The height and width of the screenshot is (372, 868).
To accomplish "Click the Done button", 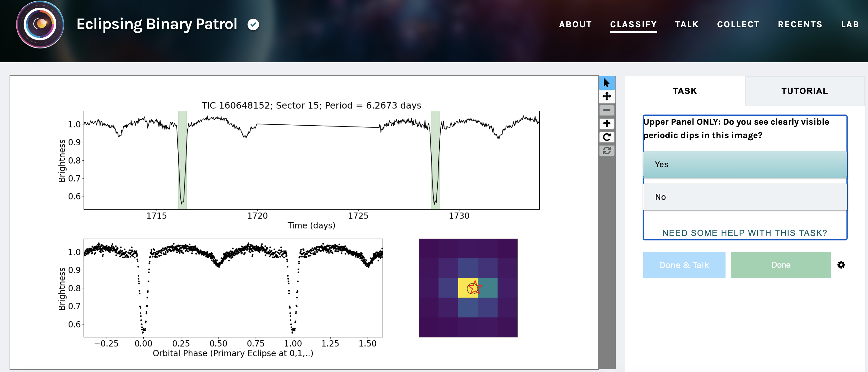I will click(780, 265).
